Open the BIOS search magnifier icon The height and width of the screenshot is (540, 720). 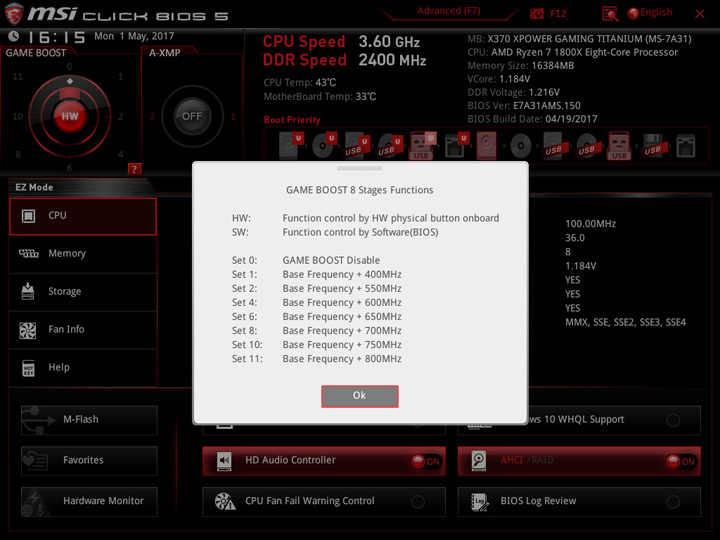(x=610, y=14)
